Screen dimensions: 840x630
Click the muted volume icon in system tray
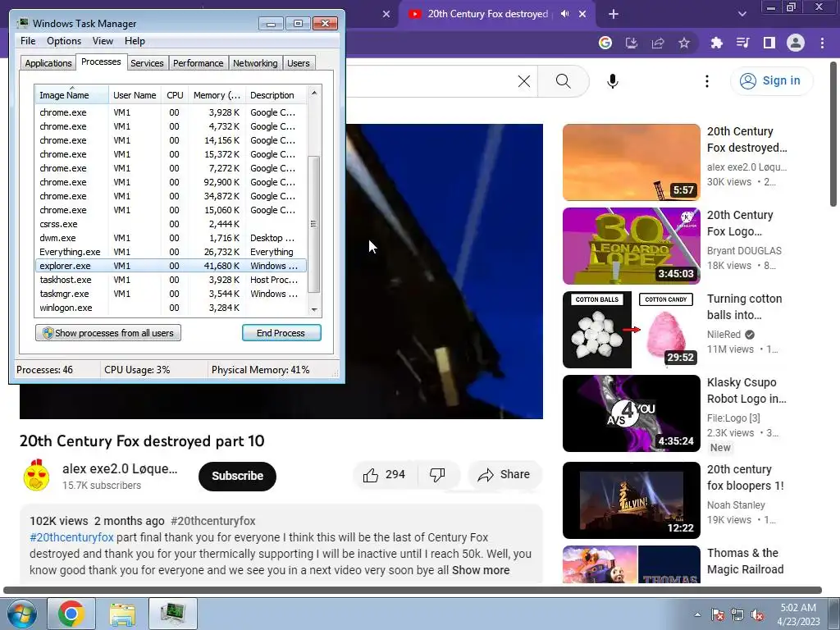coord(757,614)
